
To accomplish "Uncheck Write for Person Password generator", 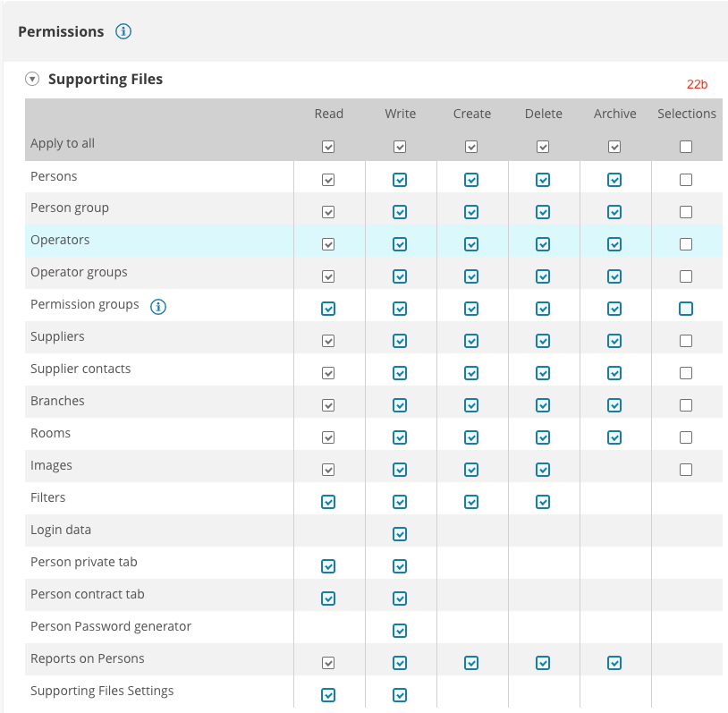I will point(400,631).
